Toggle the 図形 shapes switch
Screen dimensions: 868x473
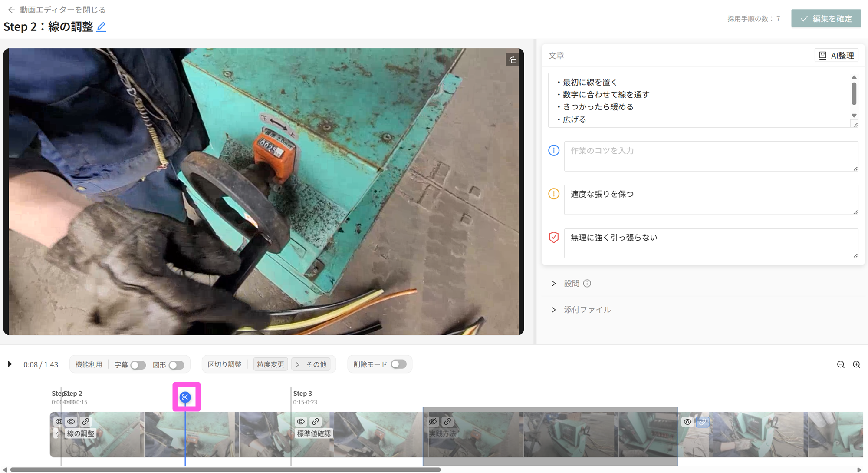176,365
